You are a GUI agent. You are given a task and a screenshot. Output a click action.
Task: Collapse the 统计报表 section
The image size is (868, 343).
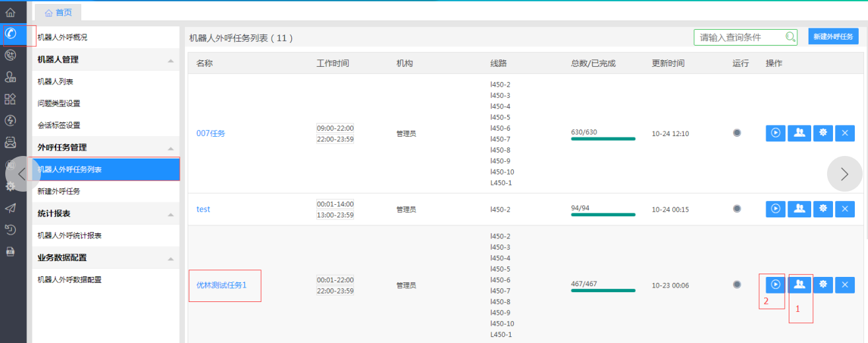coord(171,214)
